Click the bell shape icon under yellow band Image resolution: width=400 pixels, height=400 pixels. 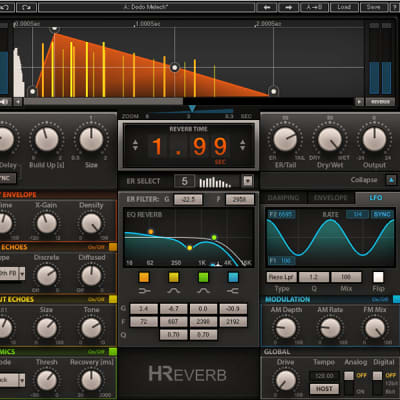click(174, 291)
